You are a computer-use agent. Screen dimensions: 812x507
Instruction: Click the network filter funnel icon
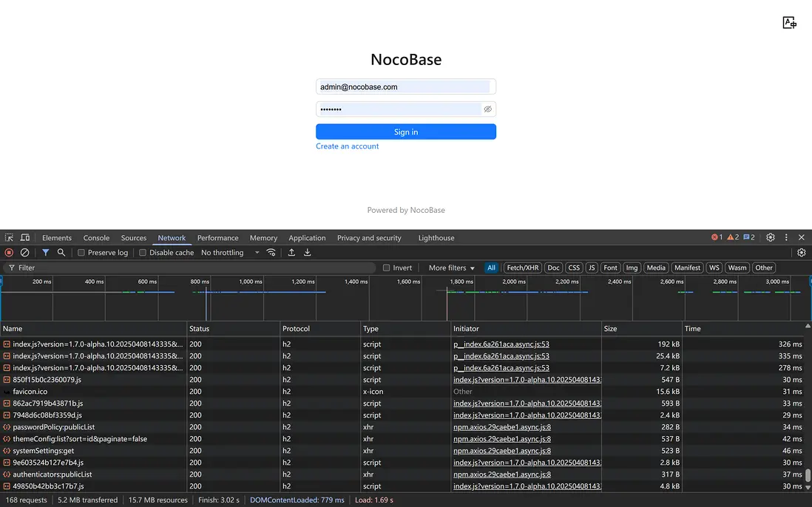point(45,253)
